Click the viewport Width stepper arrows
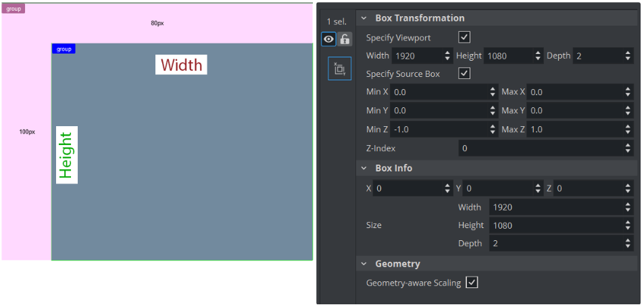Image resolution: width=644 pixels, height=307 pixels. pyautogui.click(x=447, y=56)
